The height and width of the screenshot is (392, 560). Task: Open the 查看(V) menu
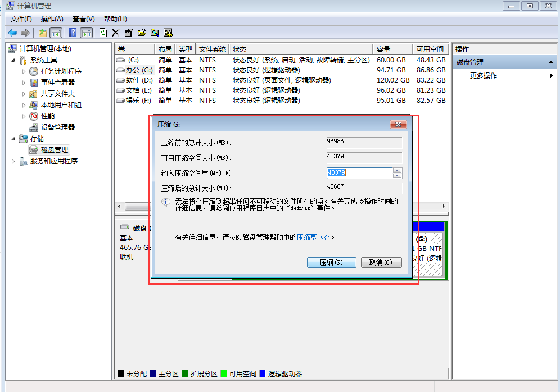click(84, 19)
